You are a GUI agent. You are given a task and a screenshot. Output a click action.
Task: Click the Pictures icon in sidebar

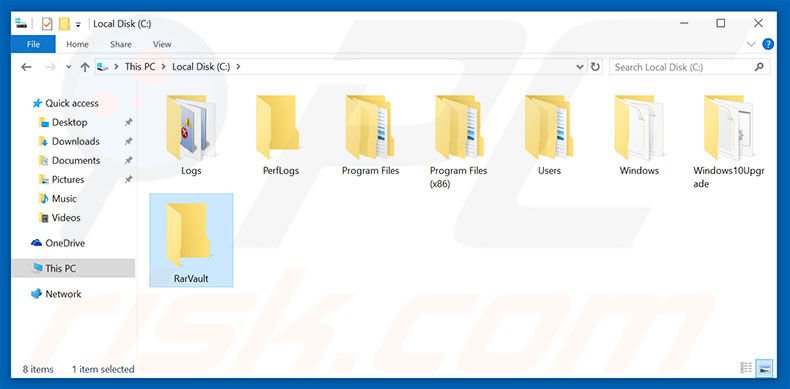(44, 179)
